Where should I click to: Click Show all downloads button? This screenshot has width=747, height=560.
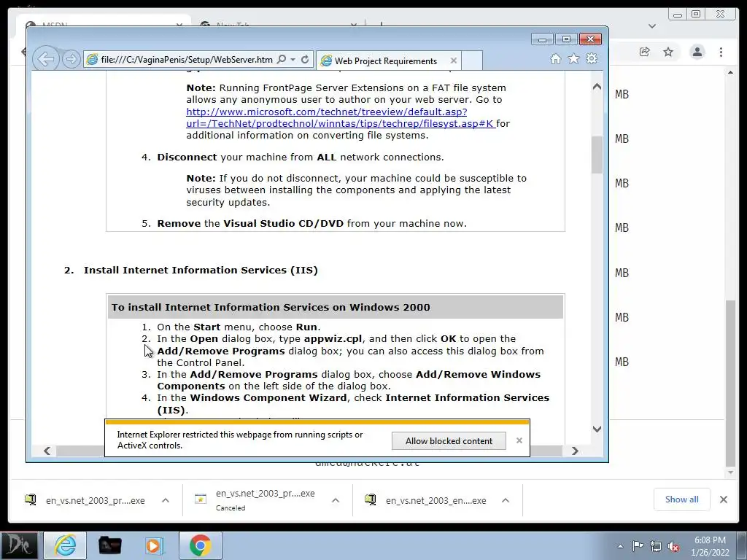point(682,499)
